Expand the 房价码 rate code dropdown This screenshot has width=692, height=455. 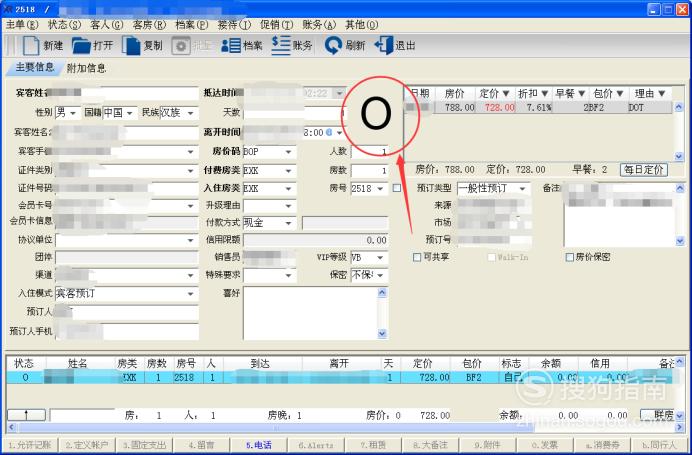tap(289, 152)
